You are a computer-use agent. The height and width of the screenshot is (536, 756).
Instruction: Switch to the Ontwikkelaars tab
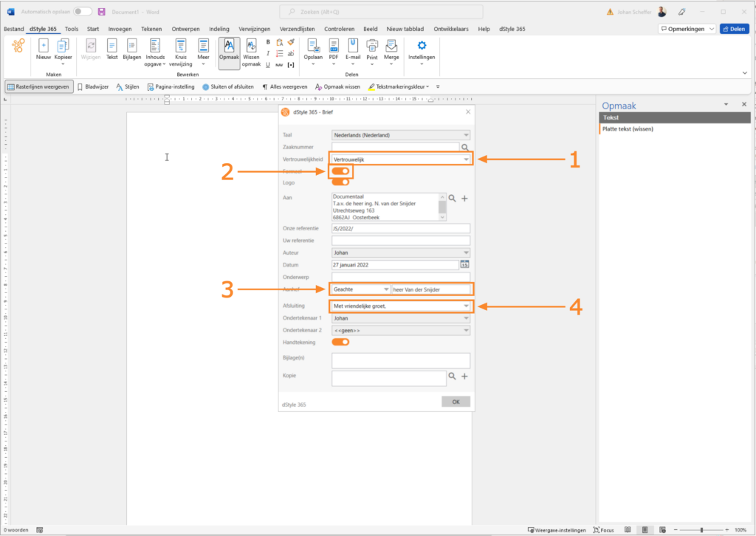coord(451,29)
